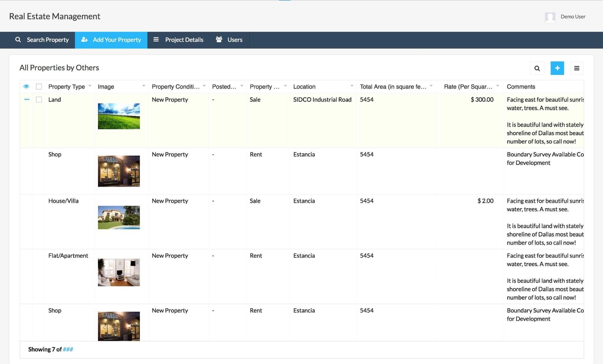Click the three-dots row action icon
603x364 pixels.
click(27, 100)
